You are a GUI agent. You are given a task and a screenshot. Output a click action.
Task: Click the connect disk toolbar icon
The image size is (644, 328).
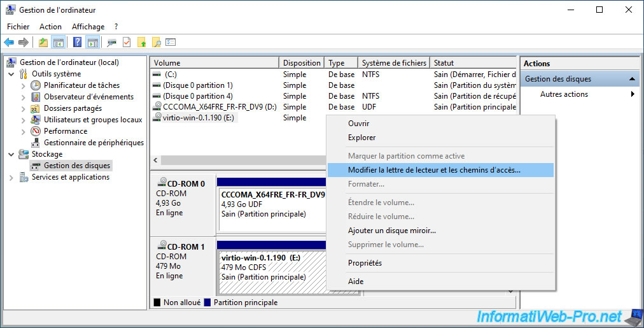pos(111,42)
